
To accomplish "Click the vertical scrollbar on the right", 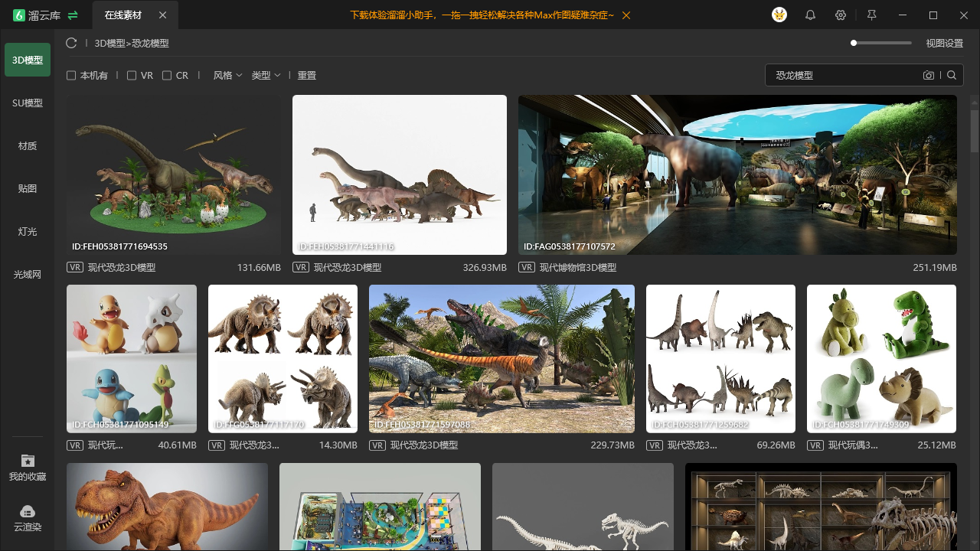I will [x=975, y=132].
